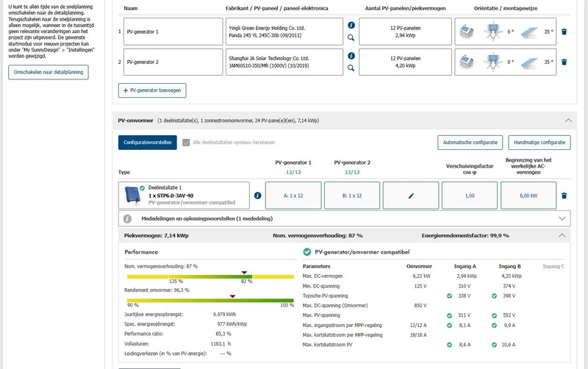Select Yingli Green Energy panel field
588x369 pixels.
pos(284,32)
